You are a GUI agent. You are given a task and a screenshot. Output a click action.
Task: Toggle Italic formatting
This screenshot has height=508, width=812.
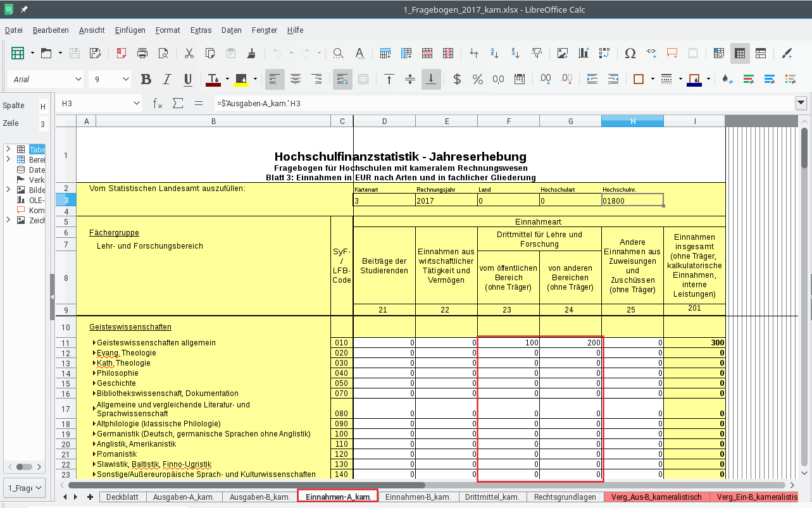(x=167, y=79)
